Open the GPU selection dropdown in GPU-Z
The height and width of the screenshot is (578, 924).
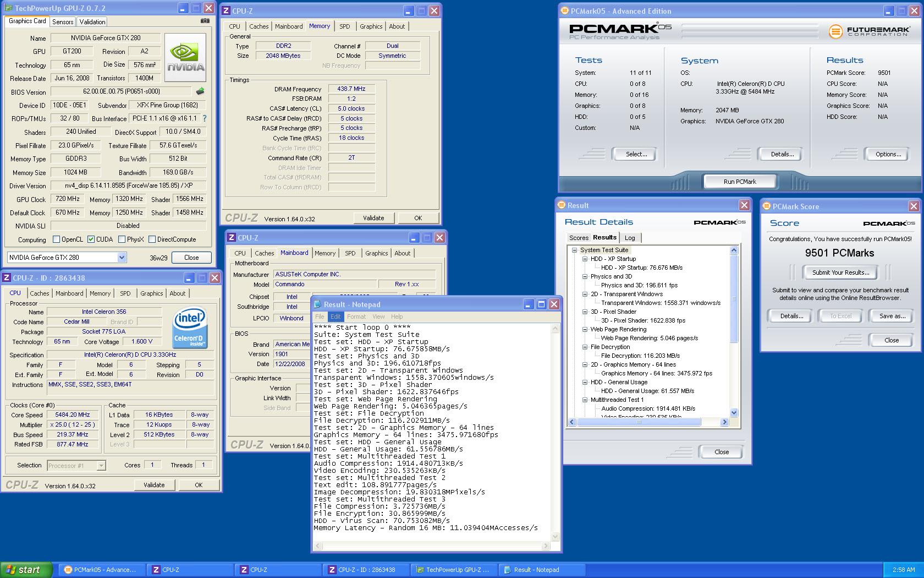(x=122, y=257)
